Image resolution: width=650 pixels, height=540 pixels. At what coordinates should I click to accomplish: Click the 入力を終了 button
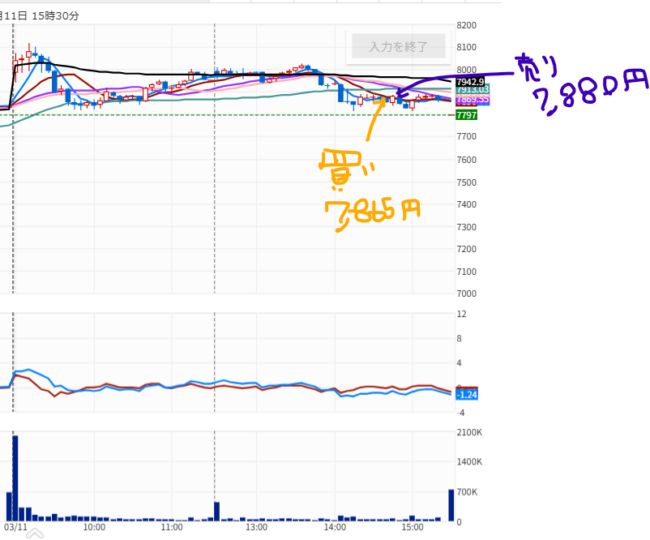[x=398, y=47]
